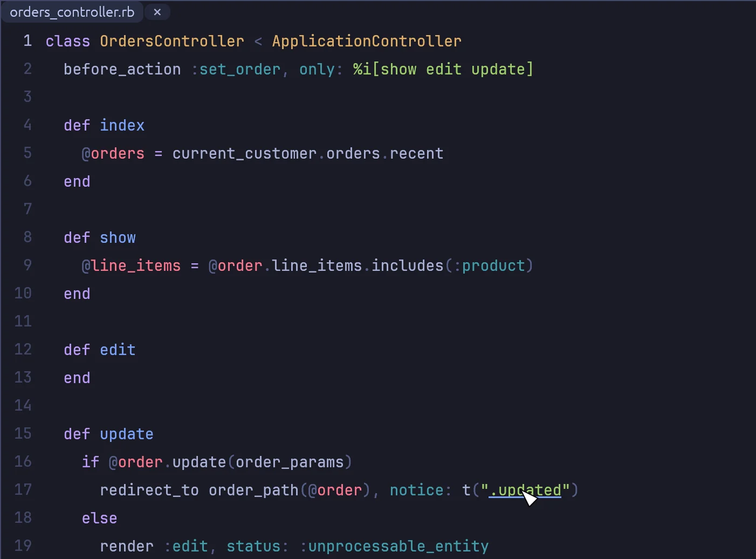This screenshot has height=559, width=756.
Task: Click the index method name
Action: (122, 125)
